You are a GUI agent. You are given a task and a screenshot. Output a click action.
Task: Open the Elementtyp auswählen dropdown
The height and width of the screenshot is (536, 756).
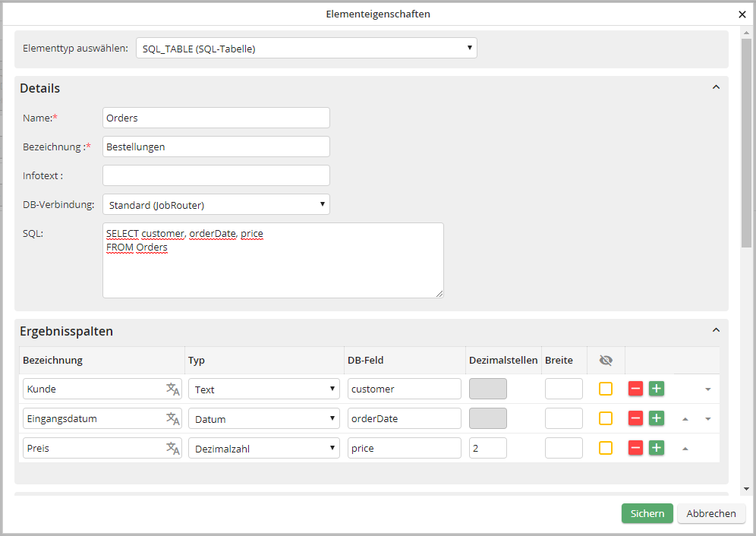pos(307,49)
